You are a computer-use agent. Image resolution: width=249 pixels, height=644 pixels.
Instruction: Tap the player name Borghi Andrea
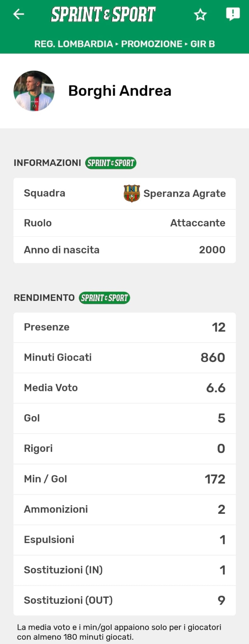click(x=120, y=91)
